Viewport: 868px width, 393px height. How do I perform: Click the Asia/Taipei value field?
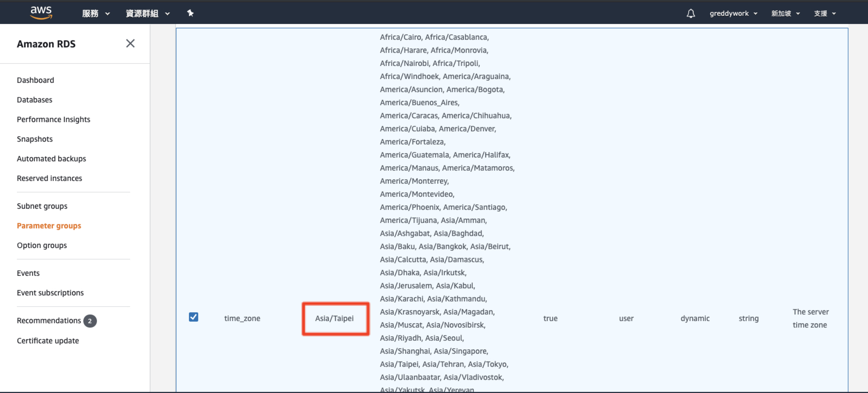[x=335, y=318]
